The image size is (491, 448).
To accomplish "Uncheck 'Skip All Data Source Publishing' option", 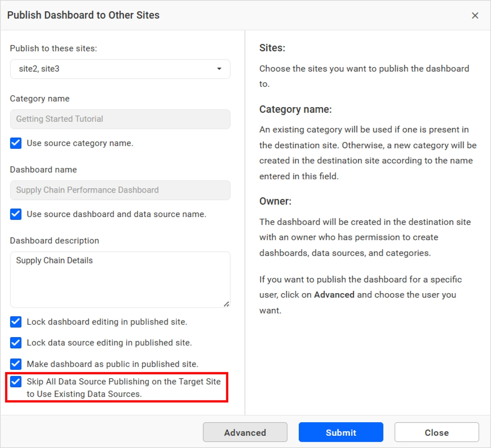I will [16, 381].
